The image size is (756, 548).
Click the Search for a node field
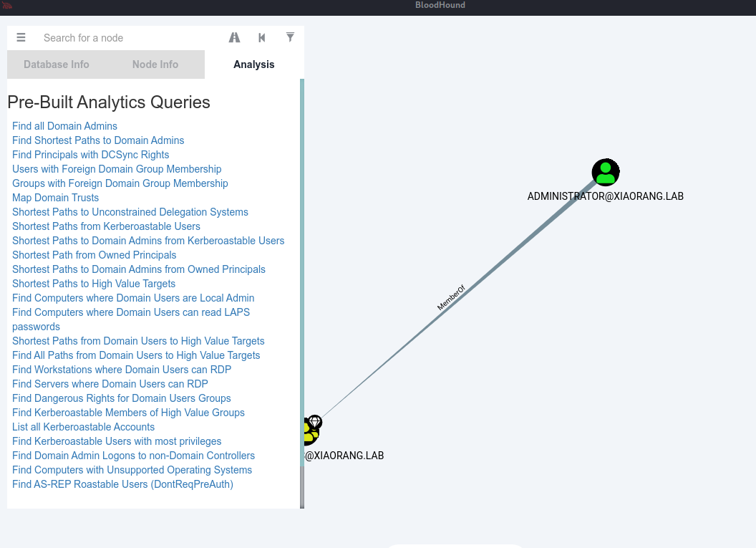point(129,38)
